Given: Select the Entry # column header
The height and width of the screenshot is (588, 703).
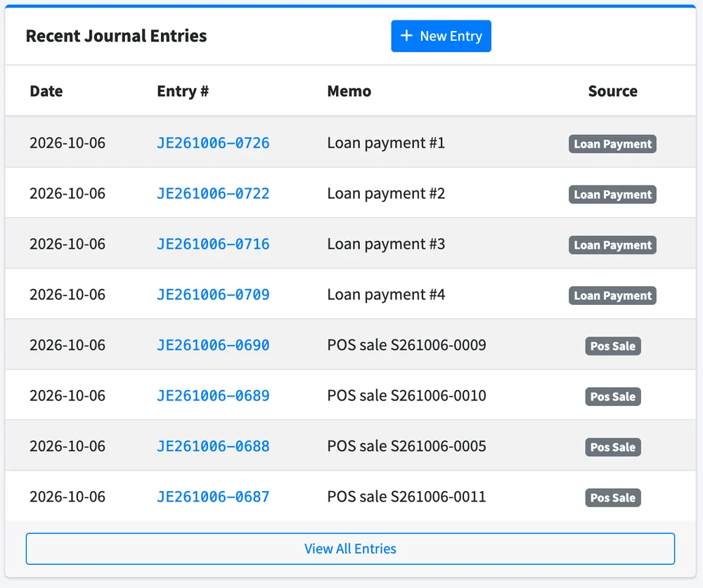Looking at the screenshot, I should coord(183,91).
